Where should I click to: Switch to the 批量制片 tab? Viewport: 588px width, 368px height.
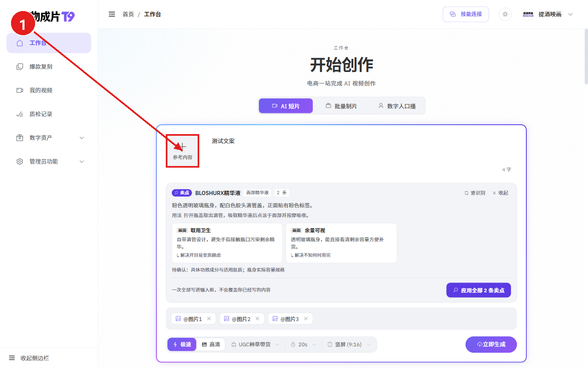pyautogui.click(x=341, y=106)
